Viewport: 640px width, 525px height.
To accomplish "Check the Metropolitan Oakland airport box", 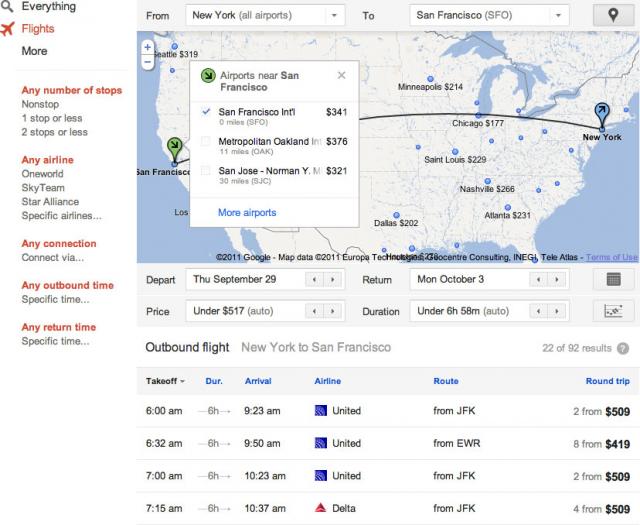I will point(206,141).
